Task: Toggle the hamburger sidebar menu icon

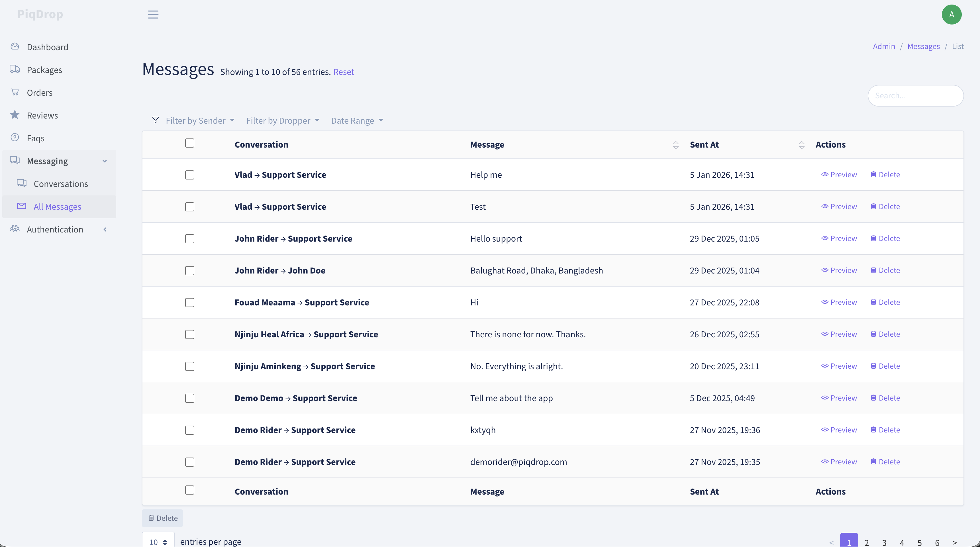Action: (x=153, y=15)
